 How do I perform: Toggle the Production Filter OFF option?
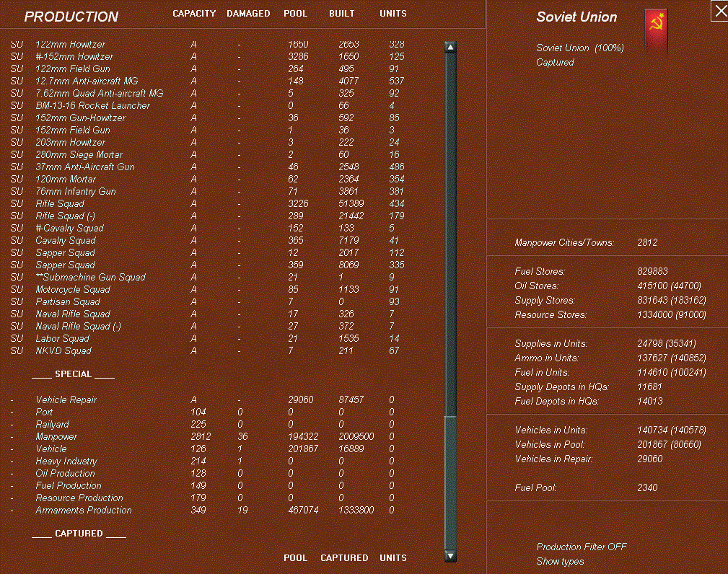click(582, 547)
